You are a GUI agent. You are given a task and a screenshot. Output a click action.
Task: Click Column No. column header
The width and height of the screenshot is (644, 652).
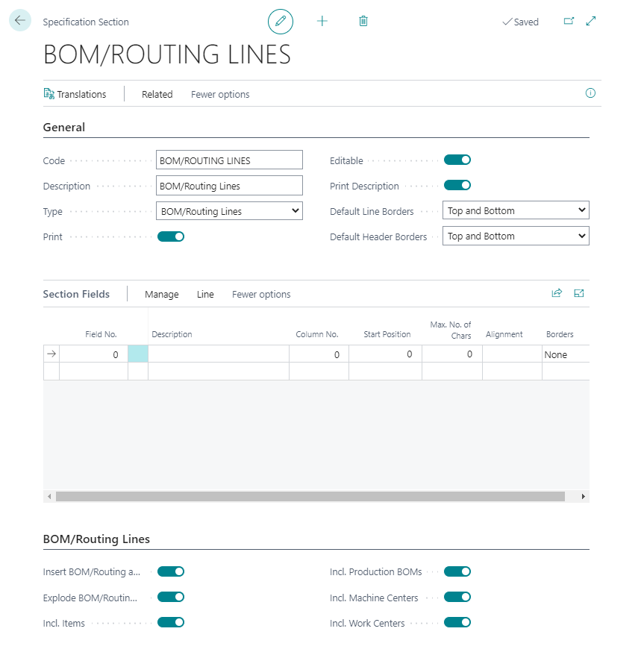pos(316,334)
